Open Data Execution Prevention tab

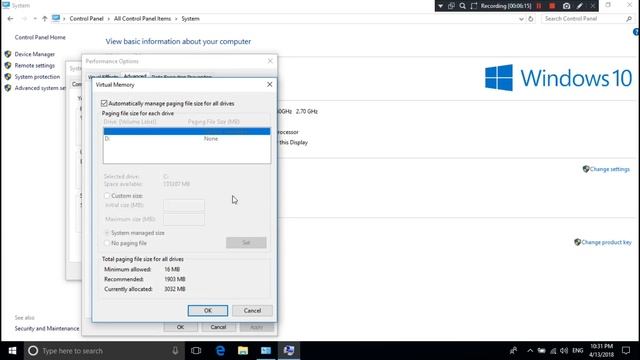(182, 77)
